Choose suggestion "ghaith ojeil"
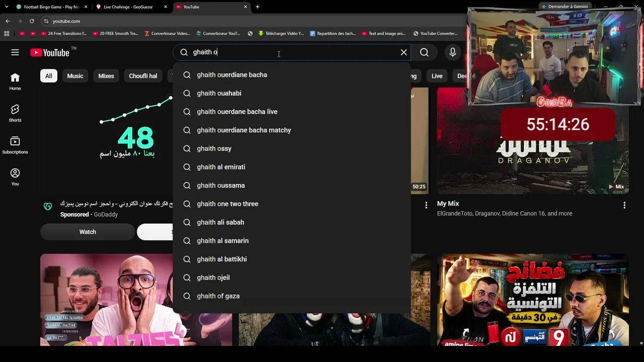This screenshot has height=362, width=644. [292, 278]
